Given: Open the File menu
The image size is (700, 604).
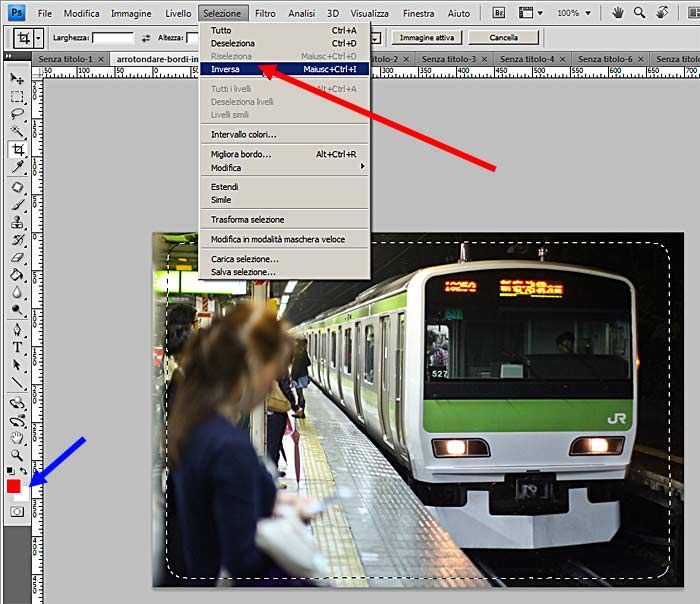Looking at the screenshot, I should point(45,13).
